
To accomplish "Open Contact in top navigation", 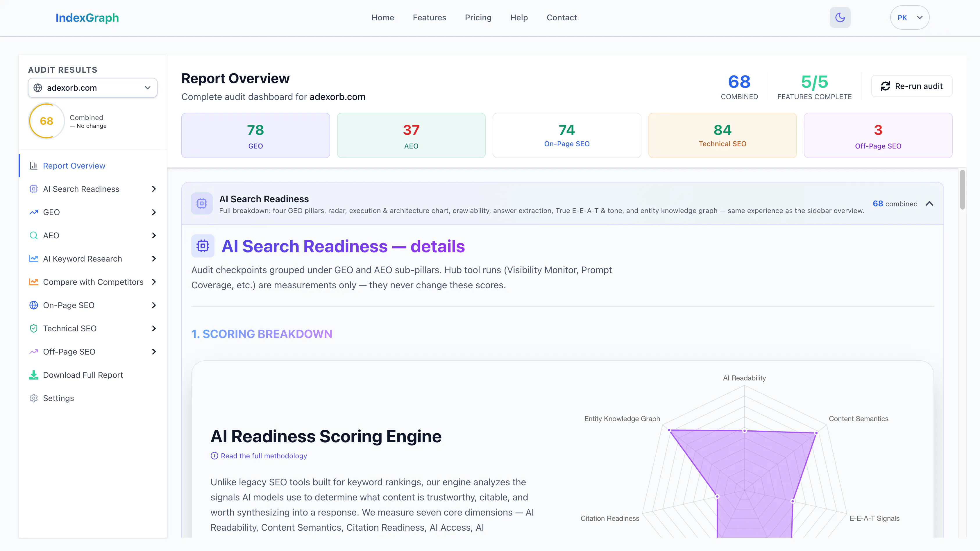I will pos(562,17).
